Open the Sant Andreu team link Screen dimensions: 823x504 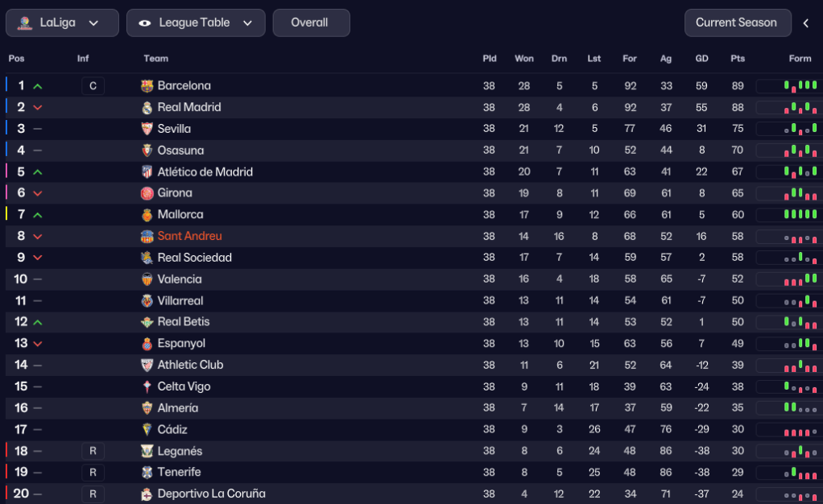pyautogui.click(x=189, y=236)
